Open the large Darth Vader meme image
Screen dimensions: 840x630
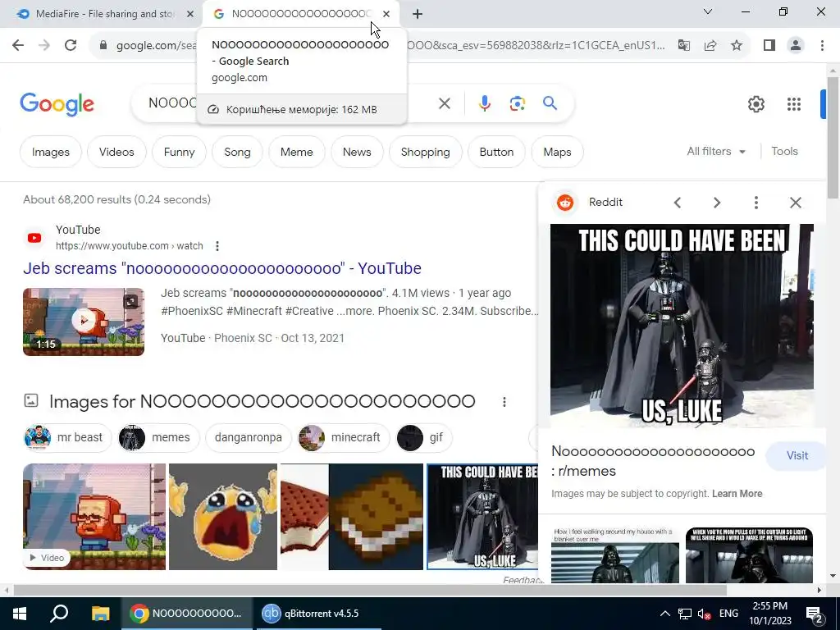coord(682,326)
